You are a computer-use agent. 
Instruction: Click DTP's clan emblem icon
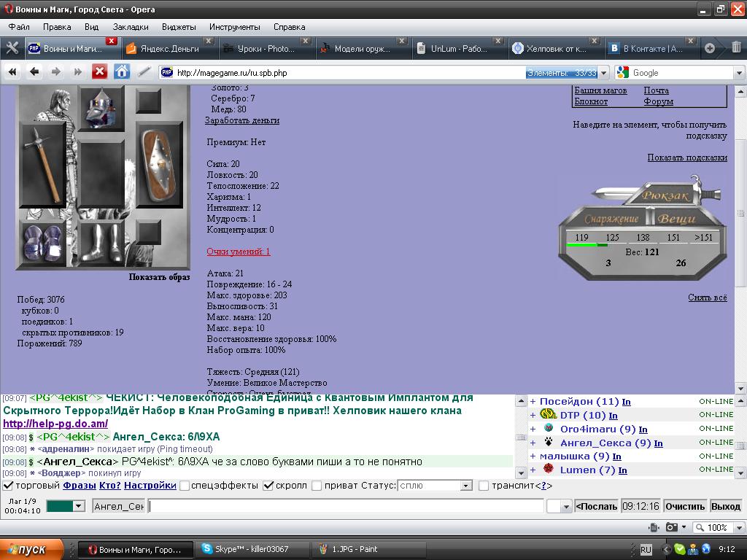(x=549, y=415)
